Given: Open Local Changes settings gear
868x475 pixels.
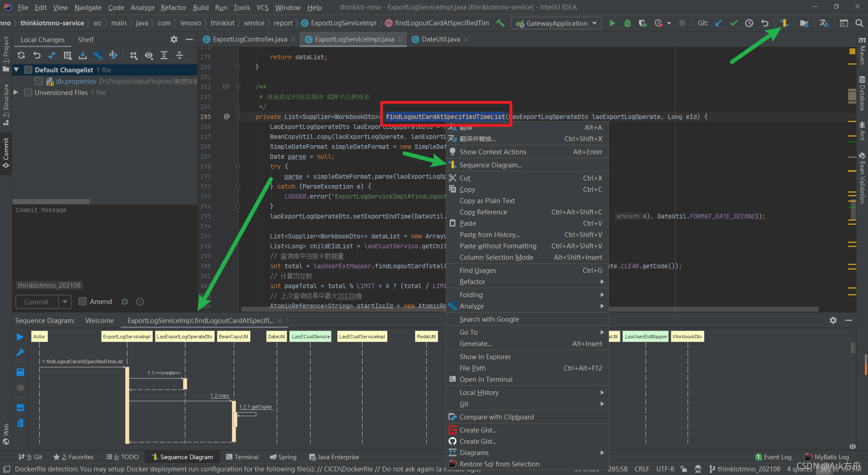Looking at the screenshot, I should pyautogui.click(x=174, y=40).
